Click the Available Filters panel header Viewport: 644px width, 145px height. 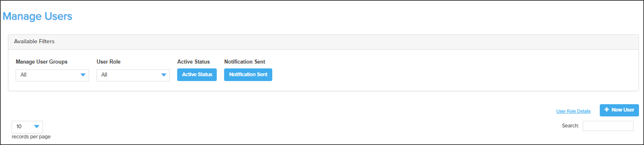[x=323, y=42]
